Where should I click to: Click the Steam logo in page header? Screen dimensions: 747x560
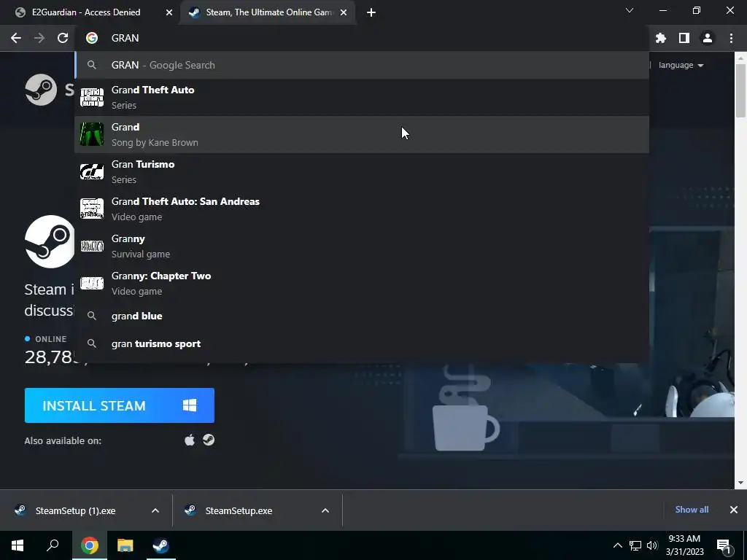coord(41,90)
